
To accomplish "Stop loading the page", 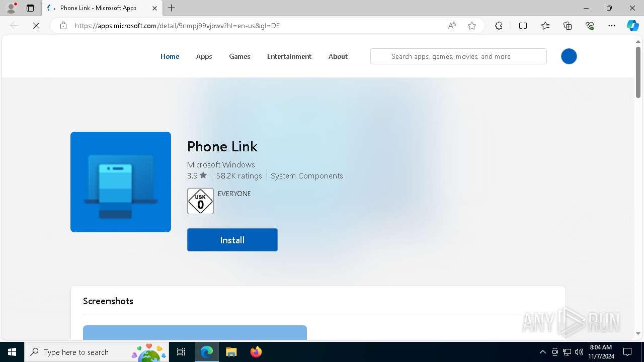I will (36, 26).
